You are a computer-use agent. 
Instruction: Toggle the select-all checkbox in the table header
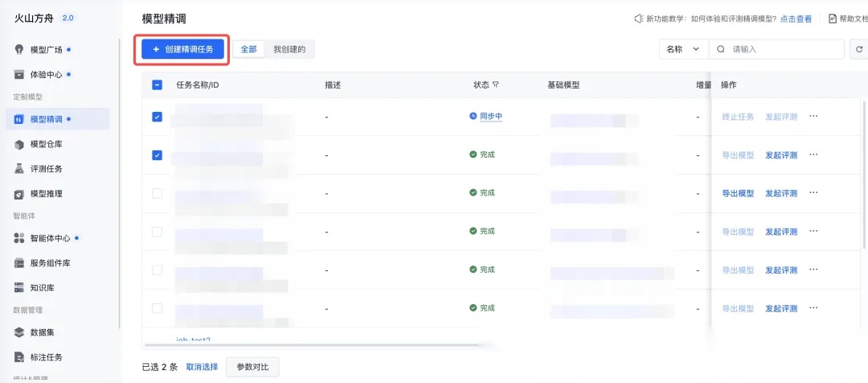click(x=158, y=84)
